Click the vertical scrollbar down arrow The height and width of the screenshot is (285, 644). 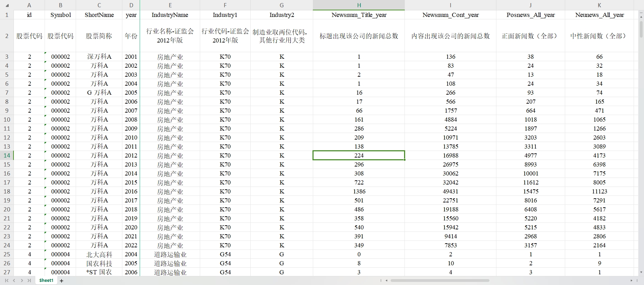pyautogui.click(x=641, y=272)
